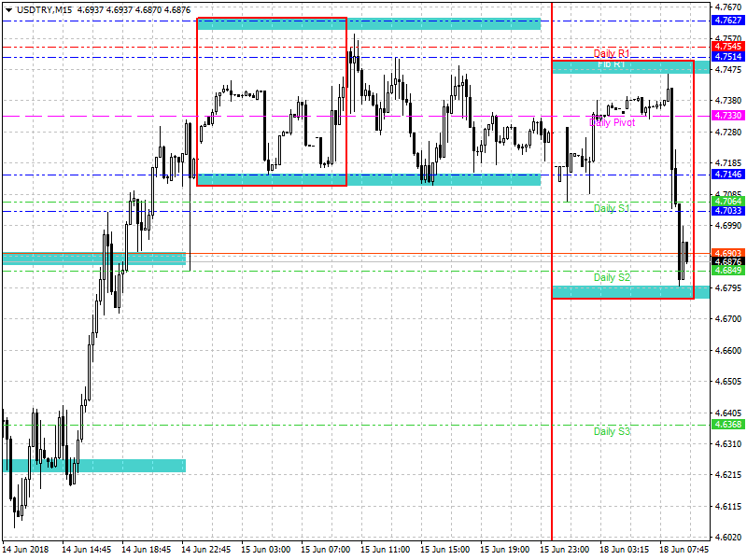Click the Daily S2 label
Viewport: 747px width, 560px height.
coord(612,277)
